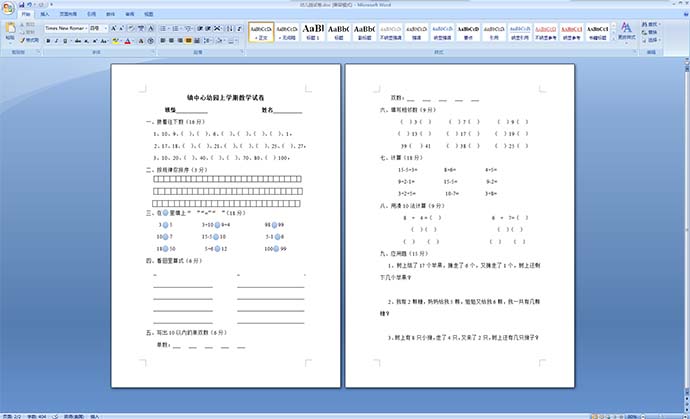Click the Phonetic Guide icon

[x=141, y=28]
